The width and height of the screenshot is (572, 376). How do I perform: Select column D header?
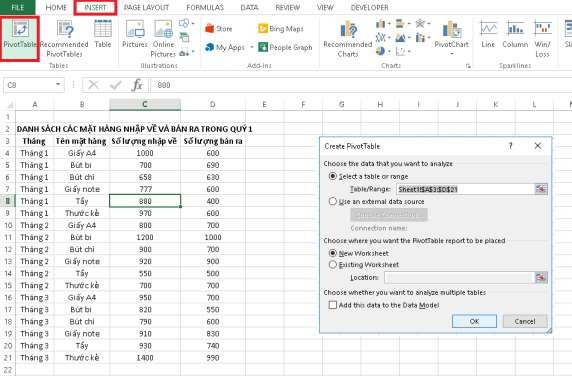pos(213,104)
